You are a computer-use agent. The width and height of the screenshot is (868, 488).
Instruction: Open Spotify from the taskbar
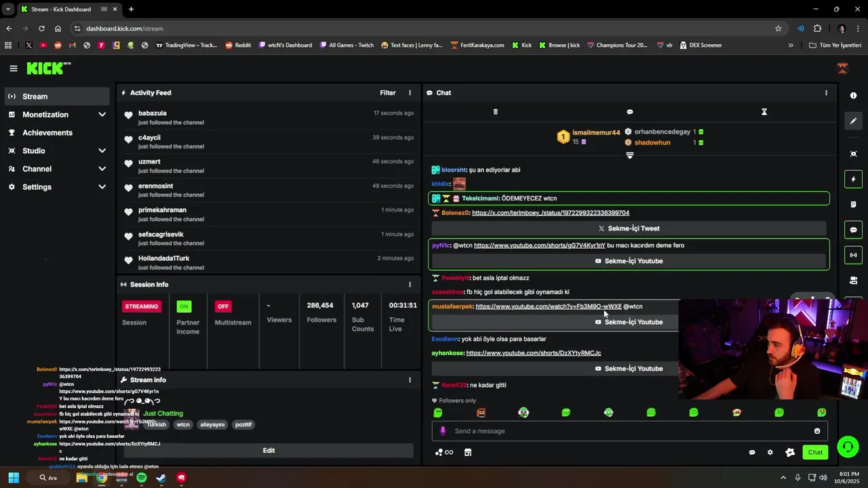pos(141,478)
